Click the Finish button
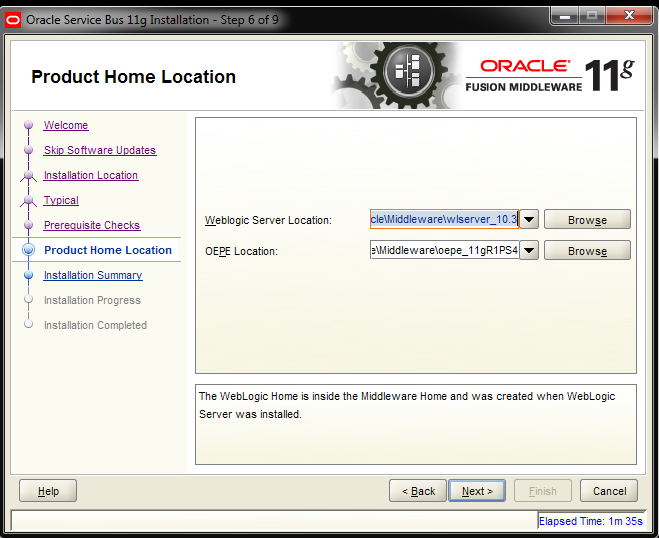 543,491
